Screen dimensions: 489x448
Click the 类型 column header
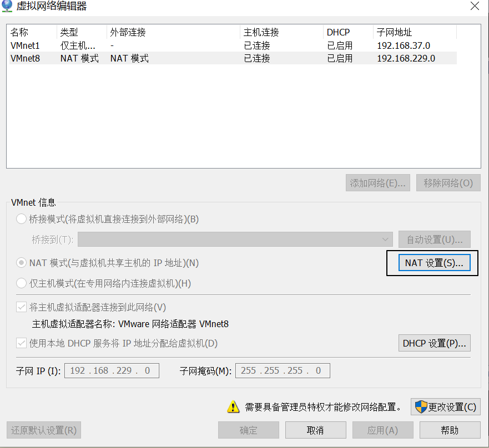82,32
